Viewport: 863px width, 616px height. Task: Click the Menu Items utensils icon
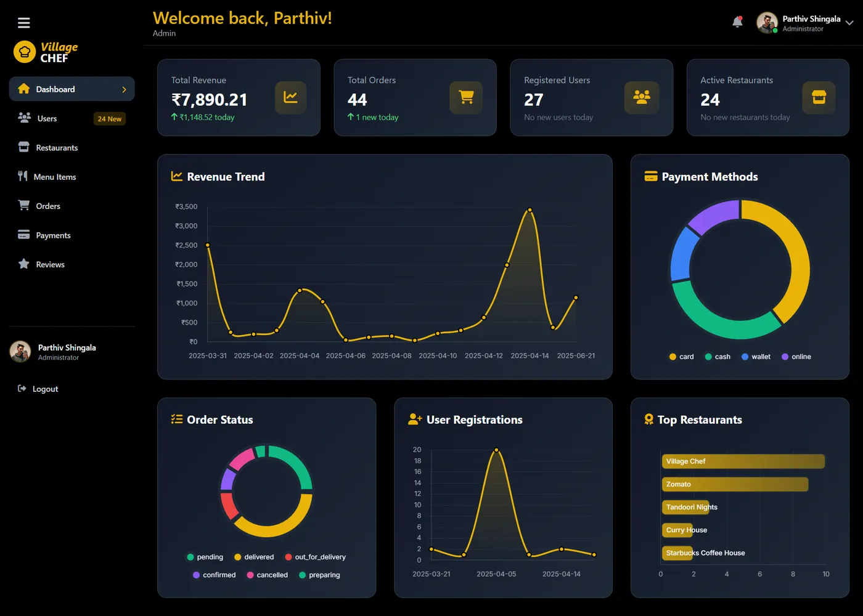(x=23, y=176)
